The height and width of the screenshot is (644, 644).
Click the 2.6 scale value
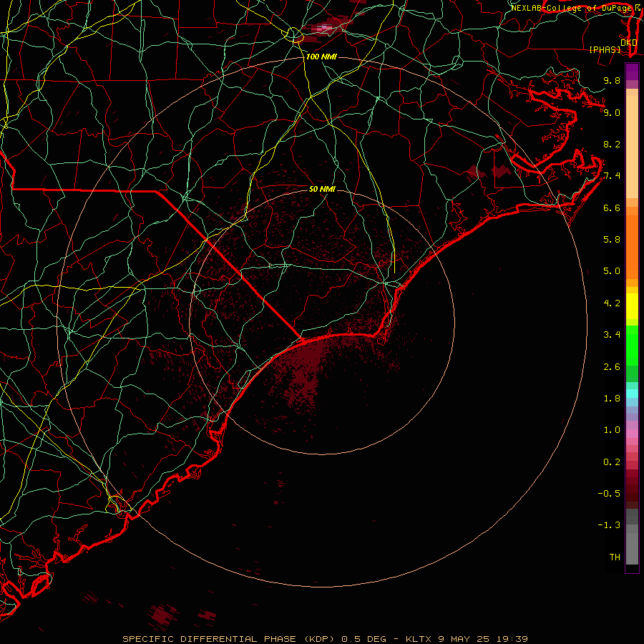612,367
